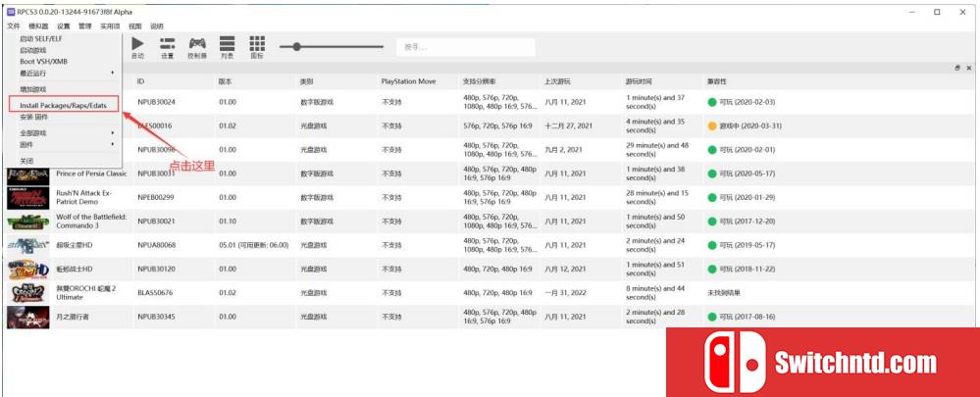Click compatibility text '可玩 (2017-08-16)'
Screen dimensions: 980x397
point(747,317)
